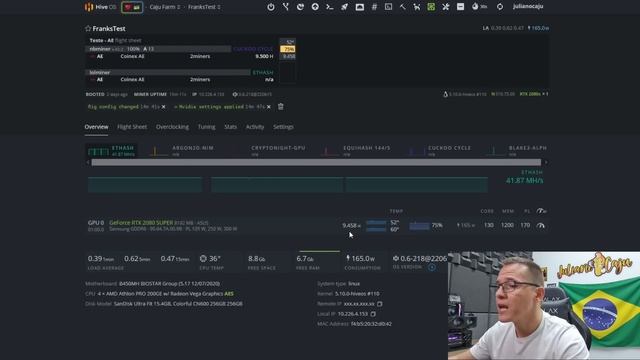
Task: Toggle the favorite star beside FranksTest
Action: pyautogui.click(x=88, y=29)
